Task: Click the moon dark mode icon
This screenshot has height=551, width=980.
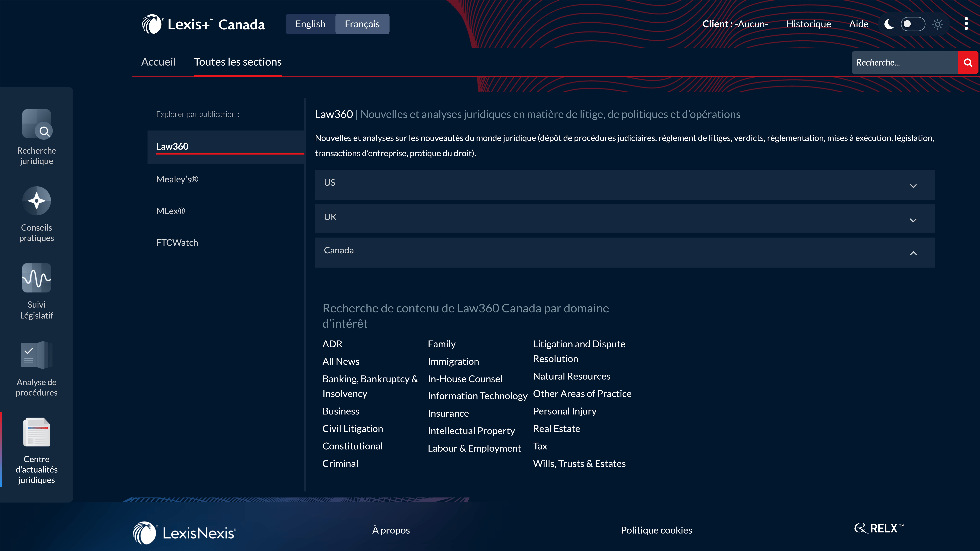Action: 889,24
